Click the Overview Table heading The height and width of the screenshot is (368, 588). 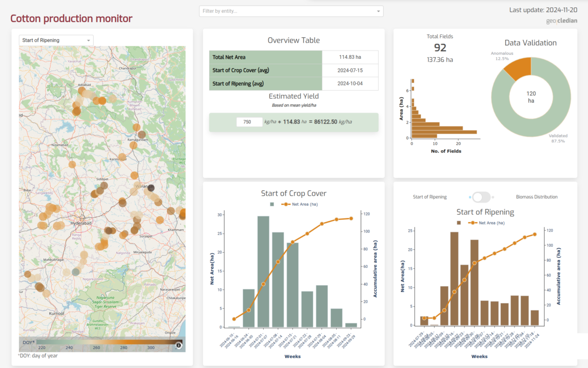tap(294, 40)
